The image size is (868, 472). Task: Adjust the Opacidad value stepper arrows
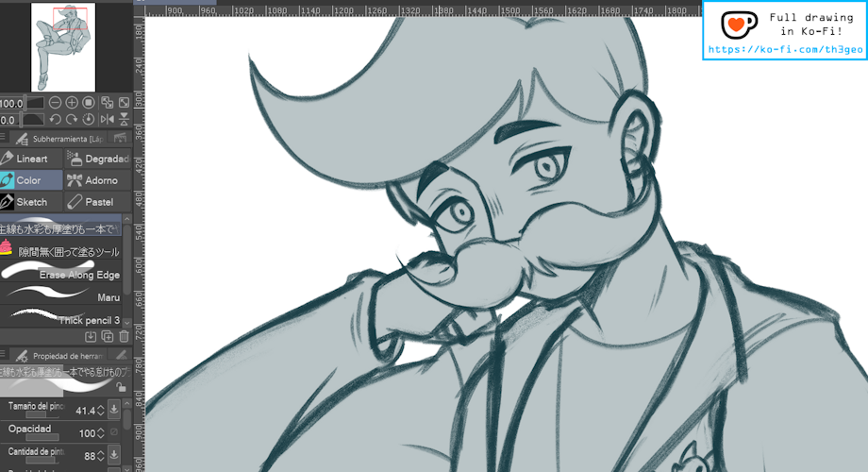click(101, 433)
